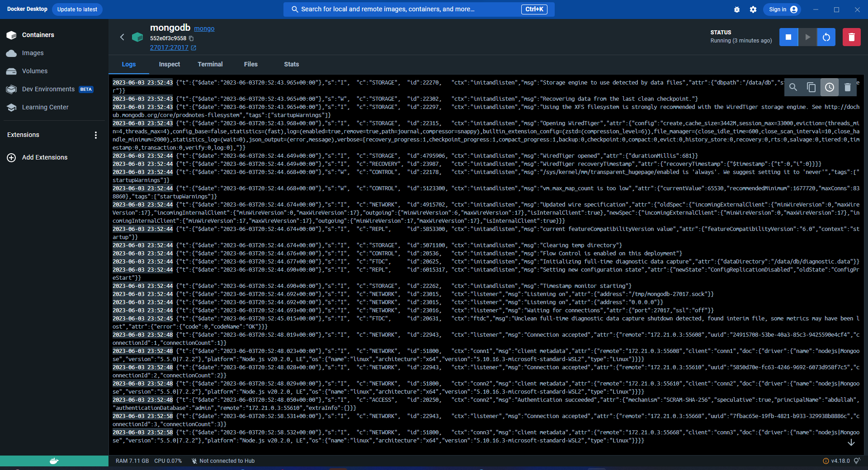
Task: Copy logs to clipboard
Action: point(811,87)
